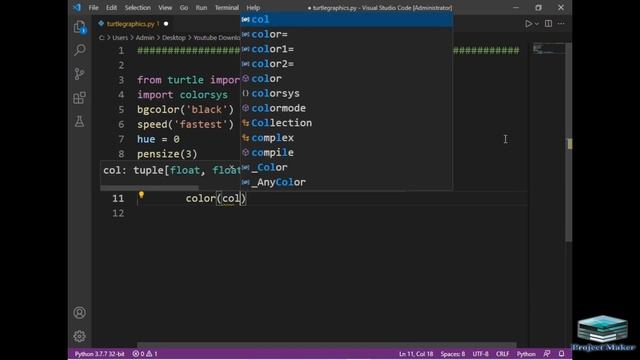Click 'pensize(3)' on line 8
The width and height of the screenshot is (640, 360).
click(x=167, y=154)
